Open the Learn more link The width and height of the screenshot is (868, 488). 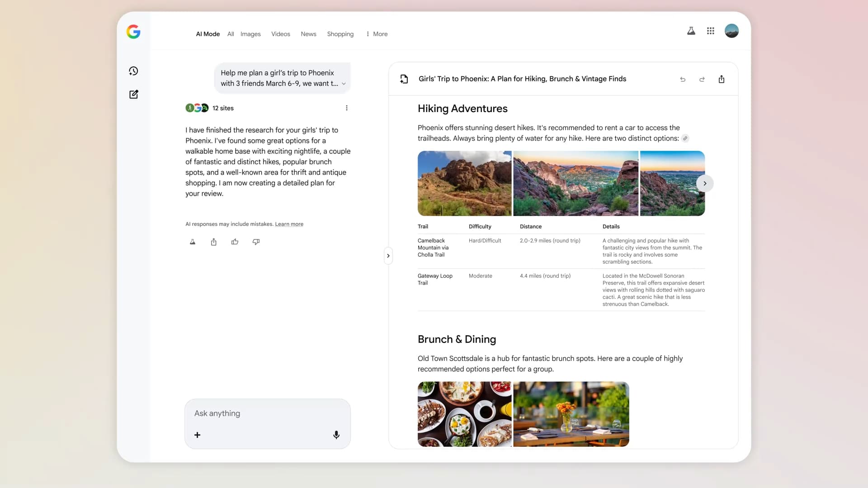289,224
